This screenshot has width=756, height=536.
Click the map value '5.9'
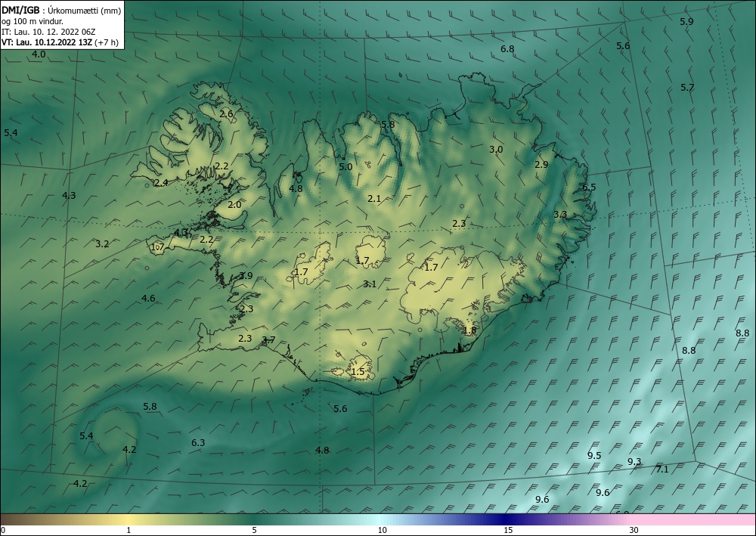tap(686, 22)
